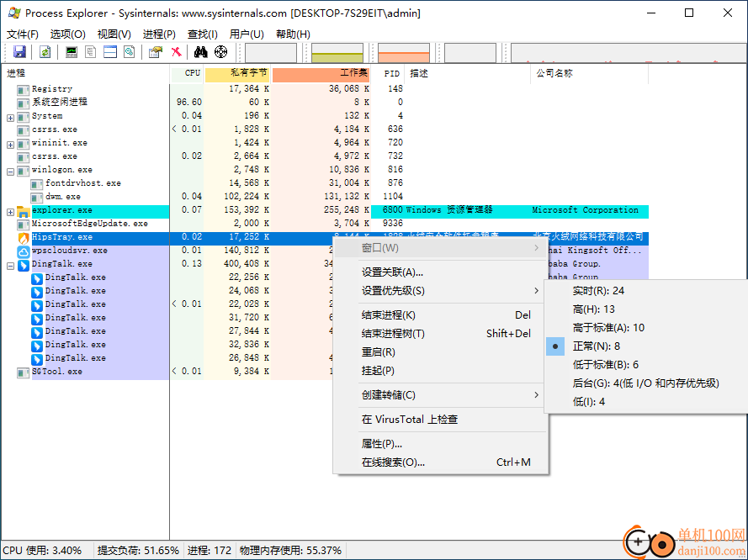Open the 进程(P) menu
748x560 pixels.
tap(159, 34)
